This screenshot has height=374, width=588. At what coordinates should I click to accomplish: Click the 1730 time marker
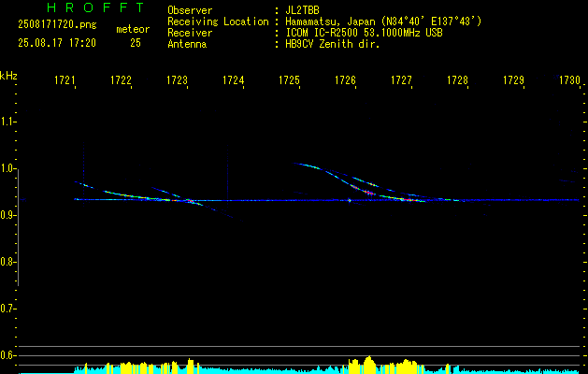pyautogui.click(x=569, y=80)
